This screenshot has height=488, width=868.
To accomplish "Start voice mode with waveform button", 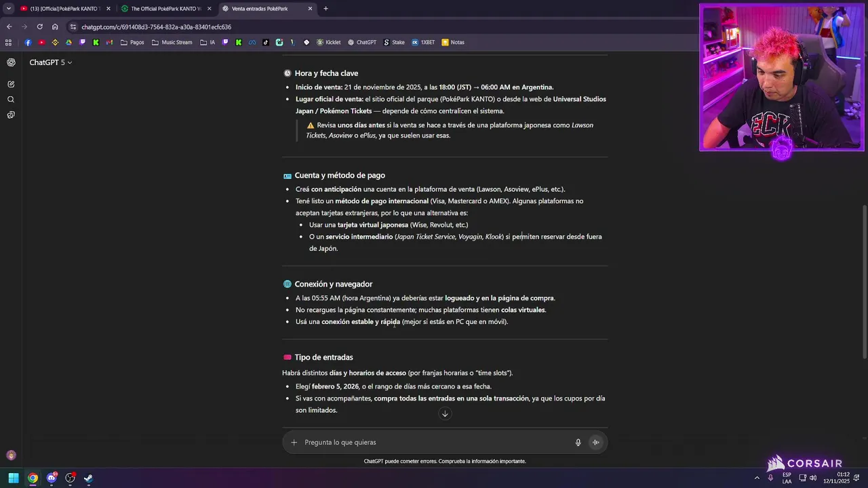I will [595, 443].
